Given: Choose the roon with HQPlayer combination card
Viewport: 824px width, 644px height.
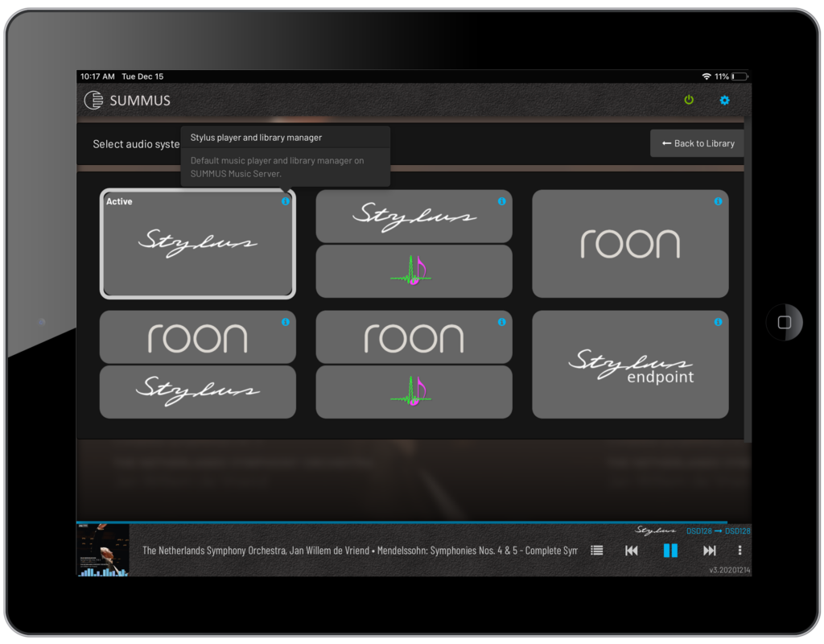Looking at the screenshot, I should point(414,365).
